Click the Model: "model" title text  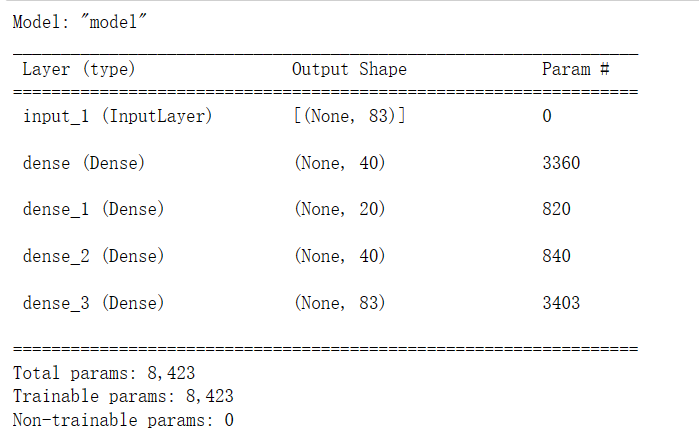pyautogui.click(x=79, y=22)
